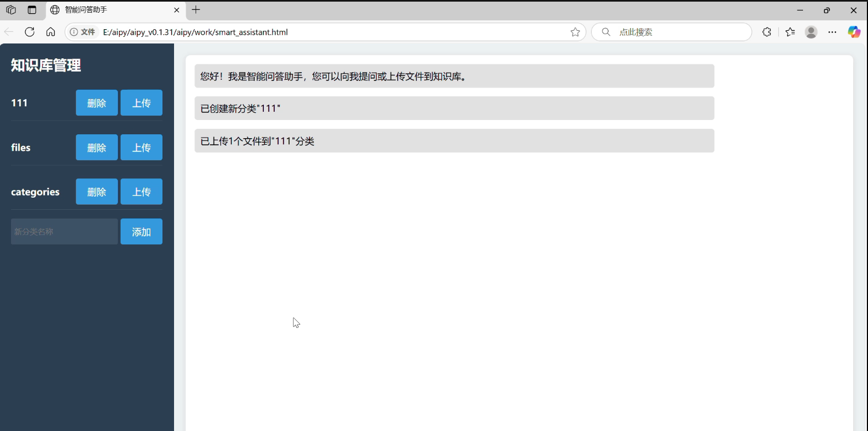
Task: Click the 添加 button
Action: [142, 232]
